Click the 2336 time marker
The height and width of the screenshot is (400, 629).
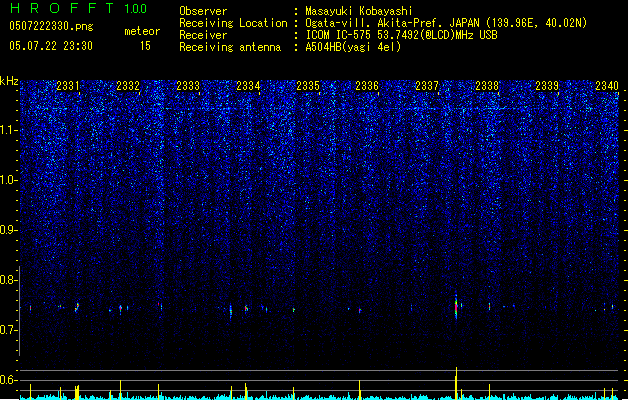[367, 85]
